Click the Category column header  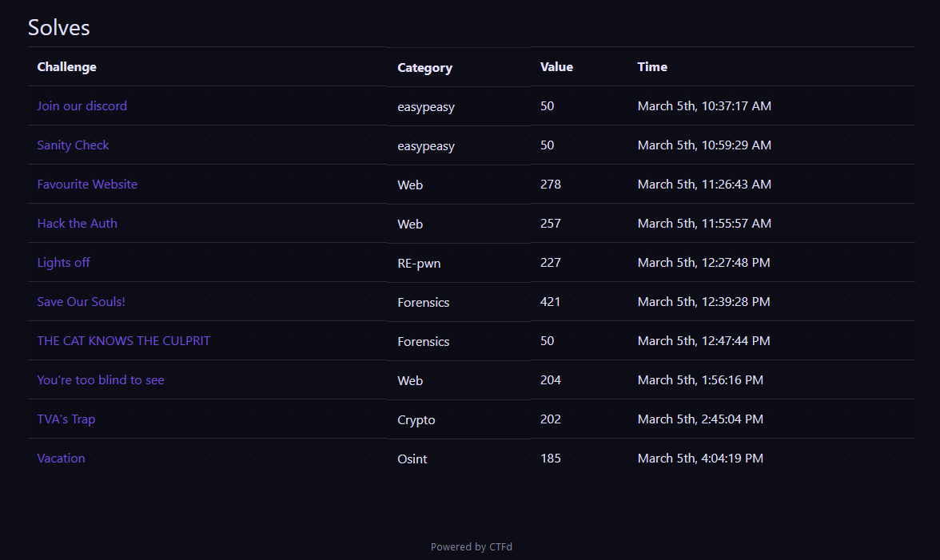pyautogui.click(x=424, y=68)
